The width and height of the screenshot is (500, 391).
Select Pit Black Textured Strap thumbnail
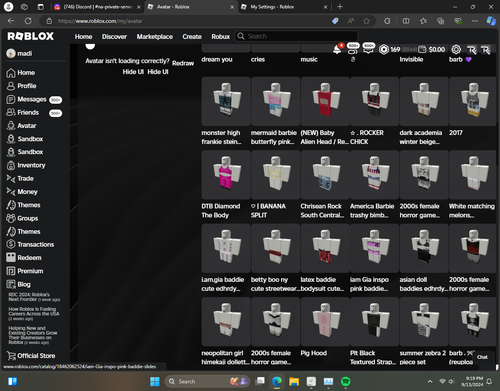tap(374, 322)
